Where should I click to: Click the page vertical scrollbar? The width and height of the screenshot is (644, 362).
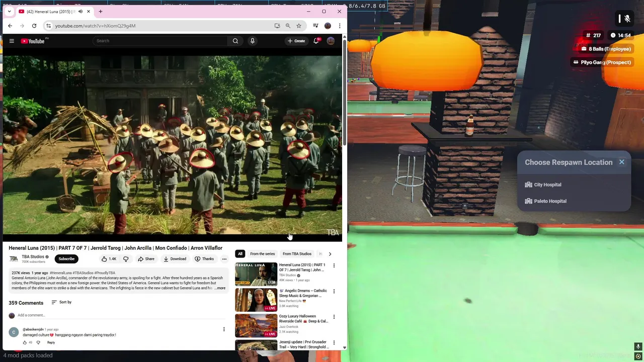pyautogui.click(x=345, y=93)
